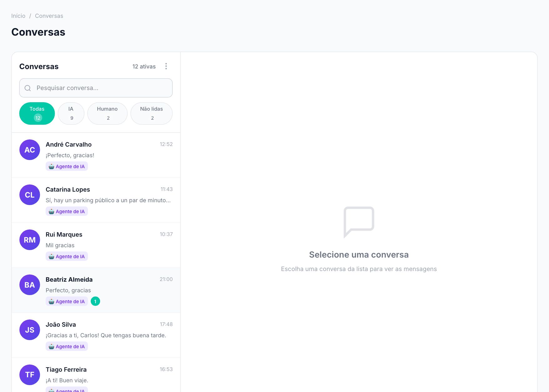549x392 pixels.
Task: Click the preview '¡Gracias a ti, Carlos!'
Action: [106, 335]
